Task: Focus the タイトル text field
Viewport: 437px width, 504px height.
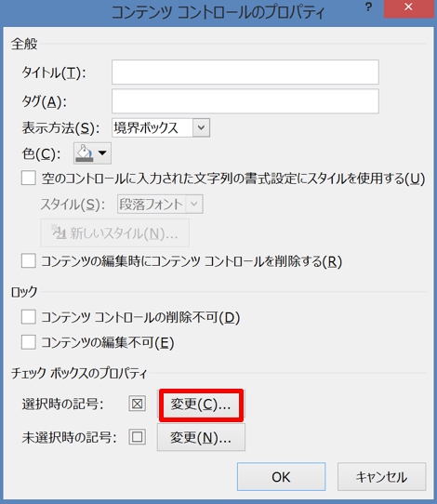Action: pyautogui.click(x=245, y=72)
